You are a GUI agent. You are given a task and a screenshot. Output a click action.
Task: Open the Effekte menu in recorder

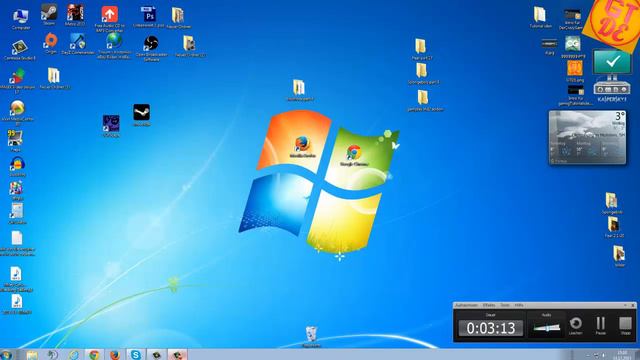pos(489,305)
